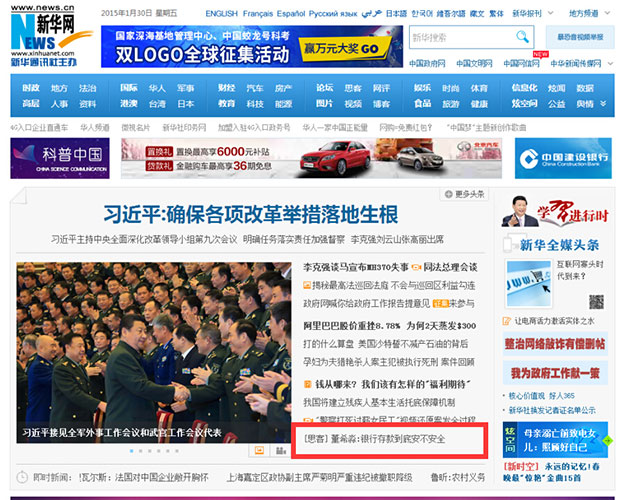The image size is (623, 500).
Task: Open the 4G入口企业直通车 link
Action: tap(39, 128)
